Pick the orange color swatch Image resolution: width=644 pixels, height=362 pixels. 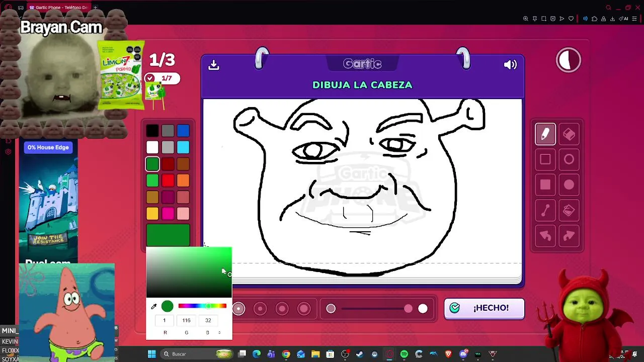(x=183, y=180)
